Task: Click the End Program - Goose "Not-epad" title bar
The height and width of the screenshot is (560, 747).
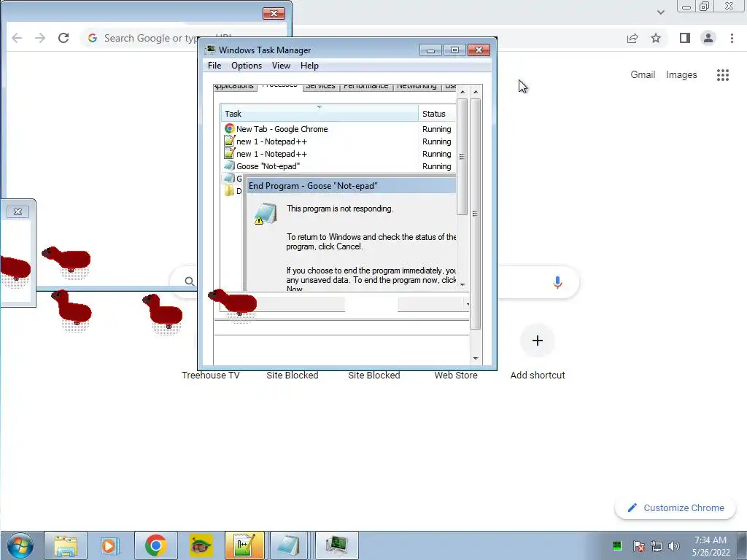Action: pyautogui.click(x=351, y=186)
